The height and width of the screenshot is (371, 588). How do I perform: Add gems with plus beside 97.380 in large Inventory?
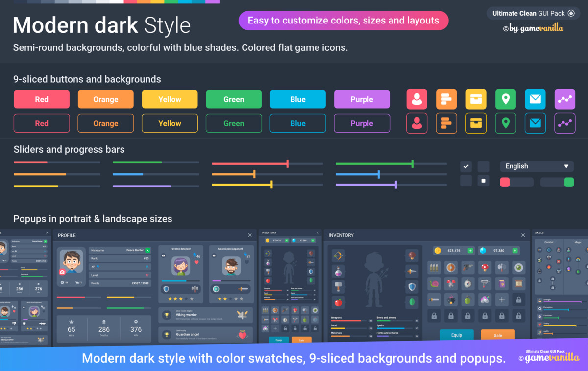pos(515,251)
